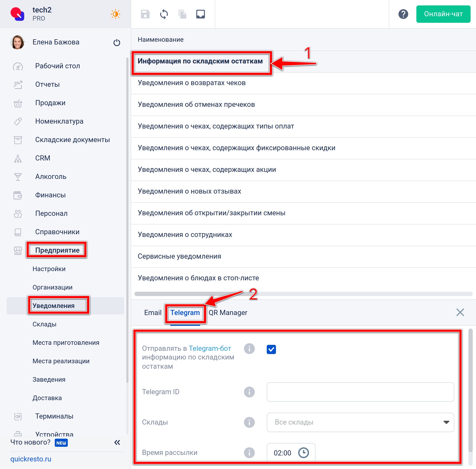Select row Уведомления об отменах пречеков
476x469 pixels.
303,105
